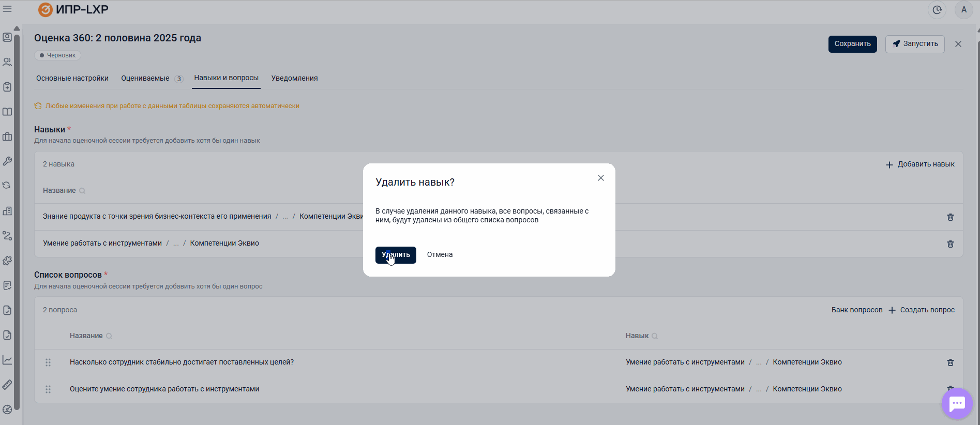The width and height of the screenshot is (980, 425).
Task: Open the user avatar "A" menu
Action: pyautogui.click(x=963, y=10)
